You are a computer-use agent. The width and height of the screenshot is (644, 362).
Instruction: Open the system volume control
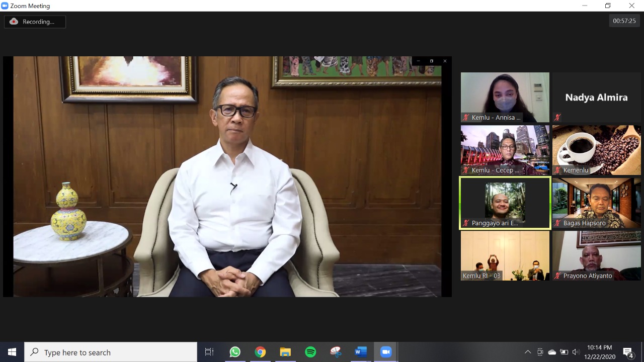coord(576,352)
